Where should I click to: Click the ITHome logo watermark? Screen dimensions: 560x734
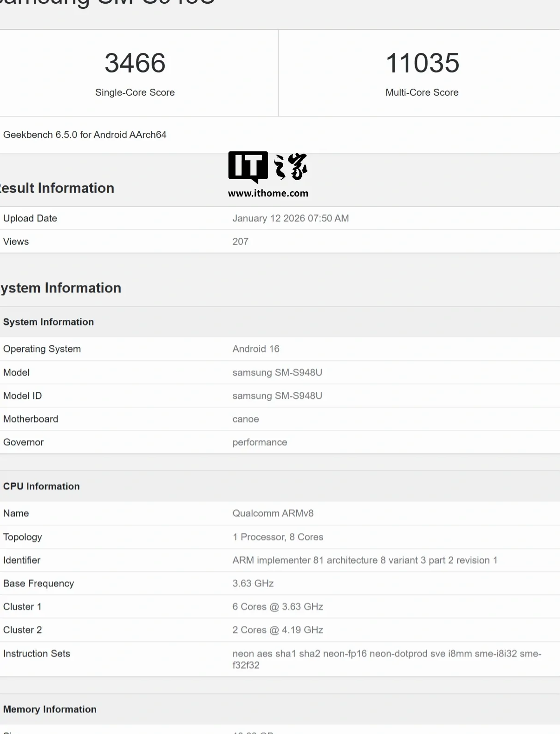coord(267,167)
